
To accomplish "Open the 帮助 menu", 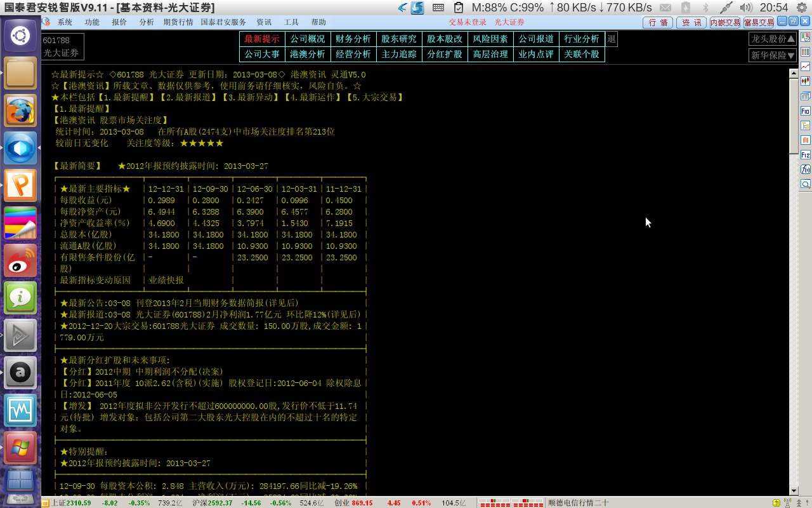I will (x=318, y=22).
